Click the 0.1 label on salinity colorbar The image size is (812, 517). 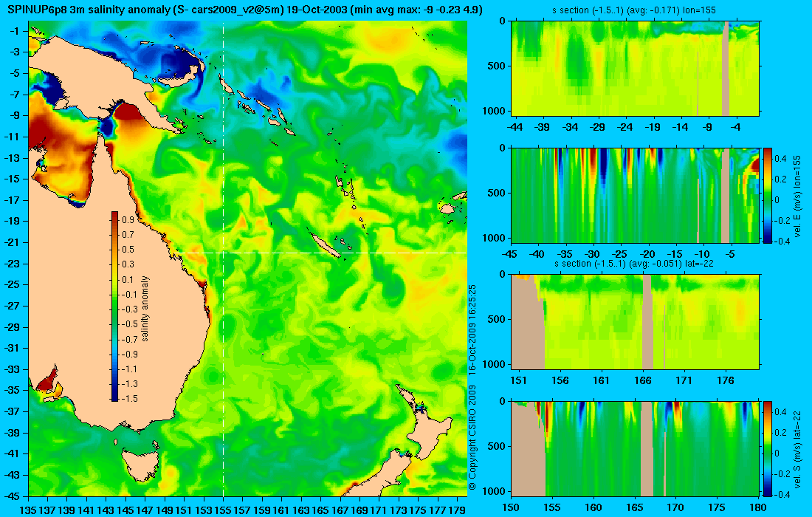[x=128, y=279]
